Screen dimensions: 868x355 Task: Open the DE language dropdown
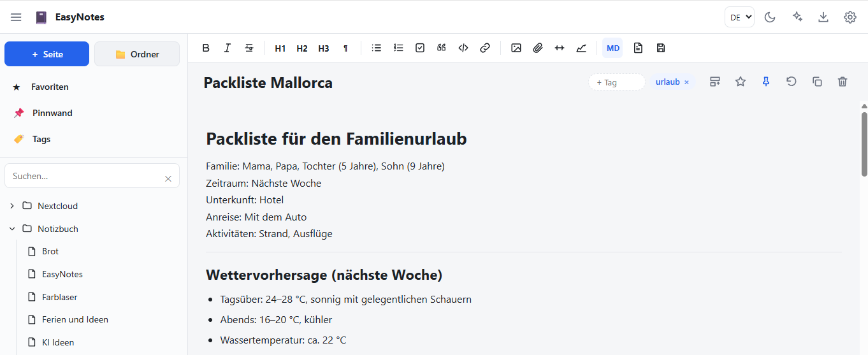tap(739, 17)
